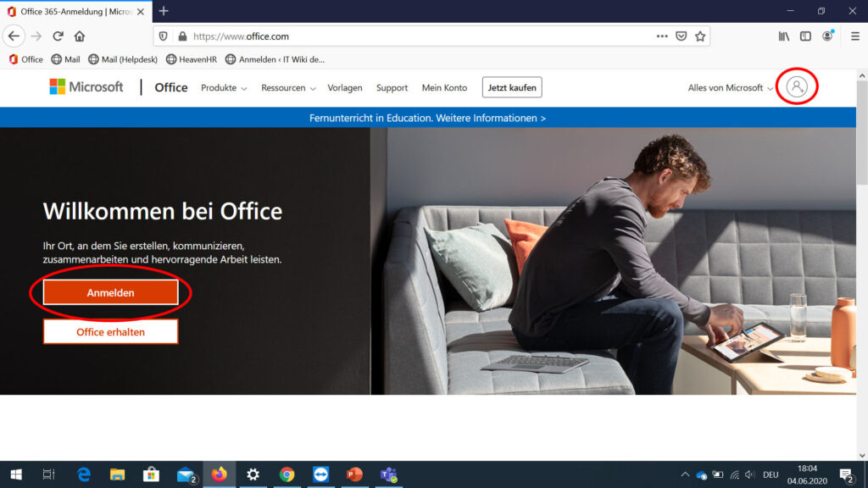The height and width of the screenshot is (488, 868).
Task: Open the Firefox hamburger menu
Action: 855,36
